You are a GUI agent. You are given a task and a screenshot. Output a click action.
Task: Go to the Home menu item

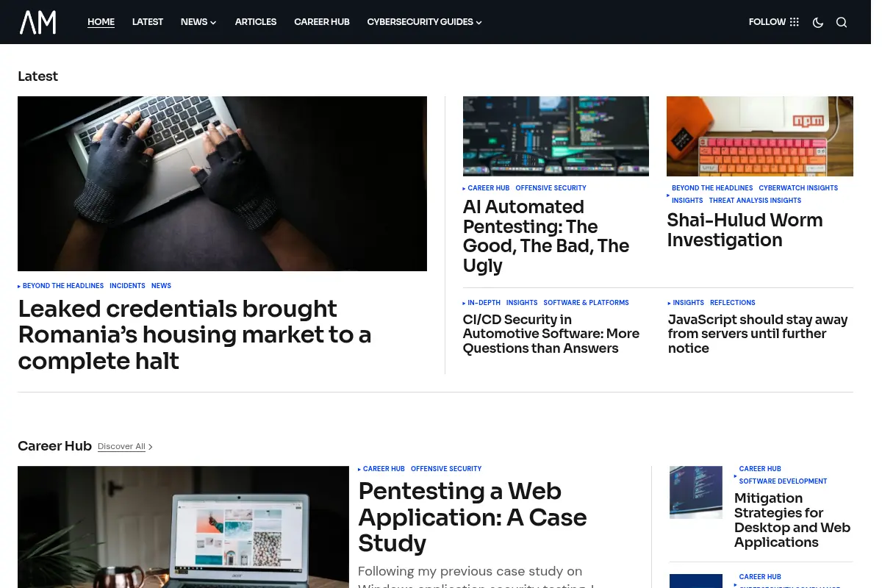pos(101,22)
